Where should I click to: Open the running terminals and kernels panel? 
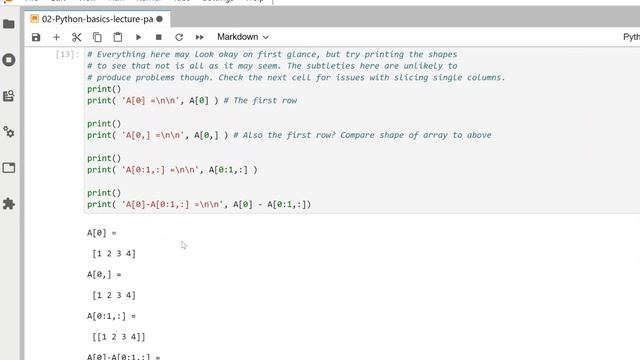pos(9,60)
